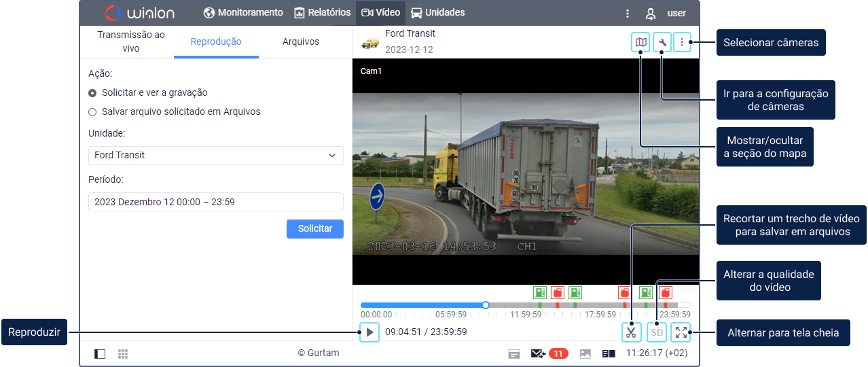Open unread messages icon with 11 badge
The image size is (868, 367).
click(x=539, y=353)
